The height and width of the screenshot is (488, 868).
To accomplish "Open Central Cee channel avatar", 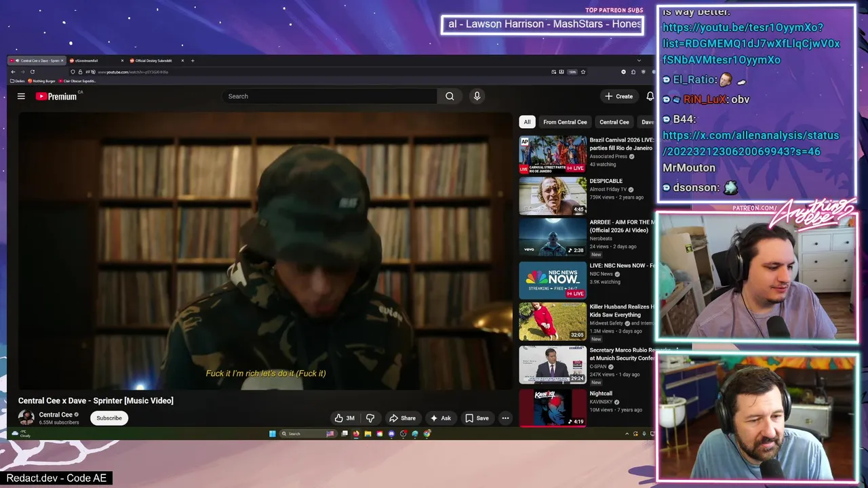I will pos(26,418).
